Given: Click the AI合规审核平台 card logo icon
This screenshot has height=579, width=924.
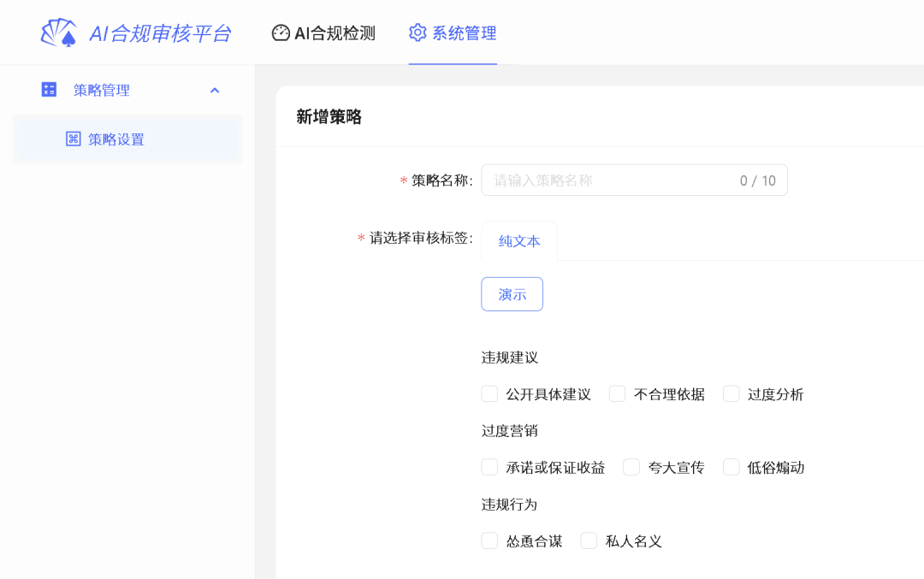Looking at the screenshot, I should tap(59, 32).
